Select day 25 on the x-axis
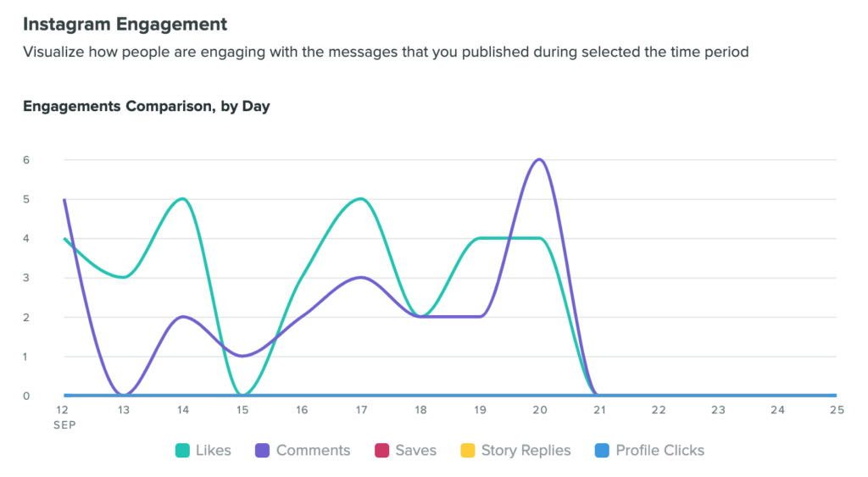The height and width of the screenshot is (477, 868). pos(837,410)
